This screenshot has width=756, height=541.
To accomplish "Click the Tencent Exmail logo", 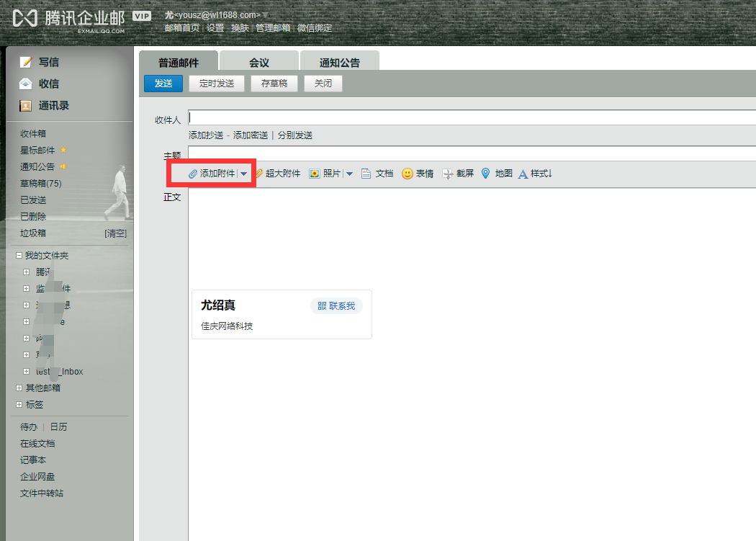I will (68, 19).
